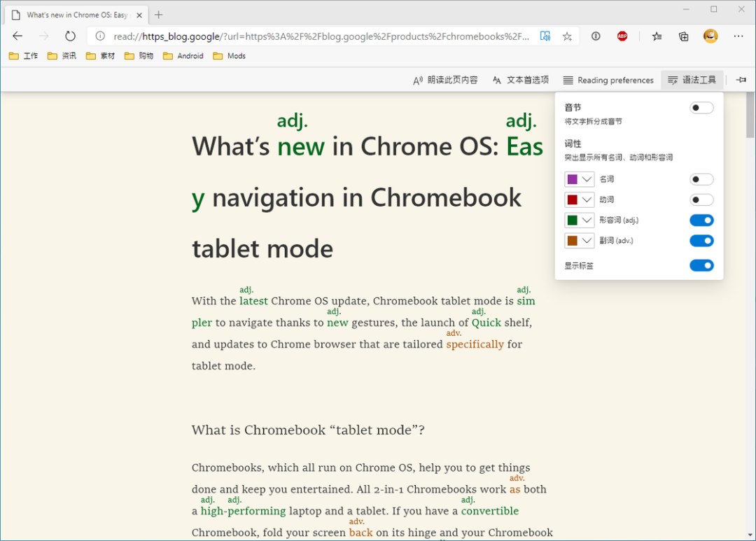Refresh the page
This screenshot has height=541, width=756.
pyautogui.click(x=70, y=36)
